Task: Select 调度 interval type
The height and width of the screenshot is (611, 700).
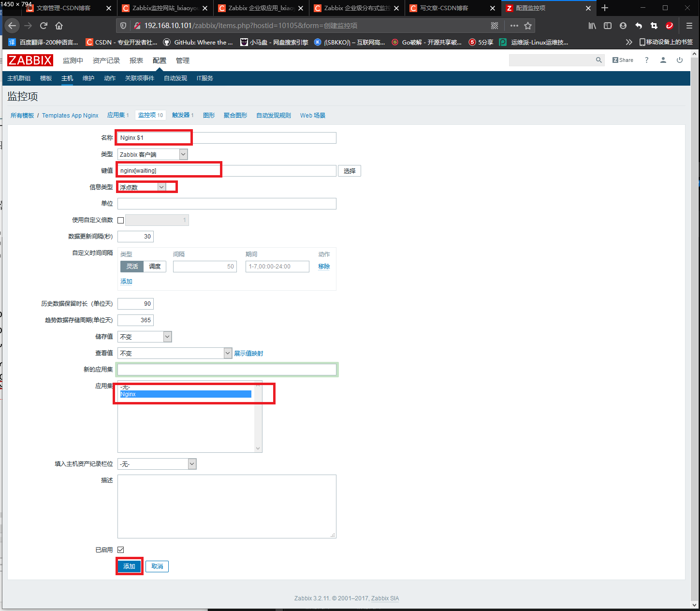Action: pyautogui.click(x=155, y=267)
